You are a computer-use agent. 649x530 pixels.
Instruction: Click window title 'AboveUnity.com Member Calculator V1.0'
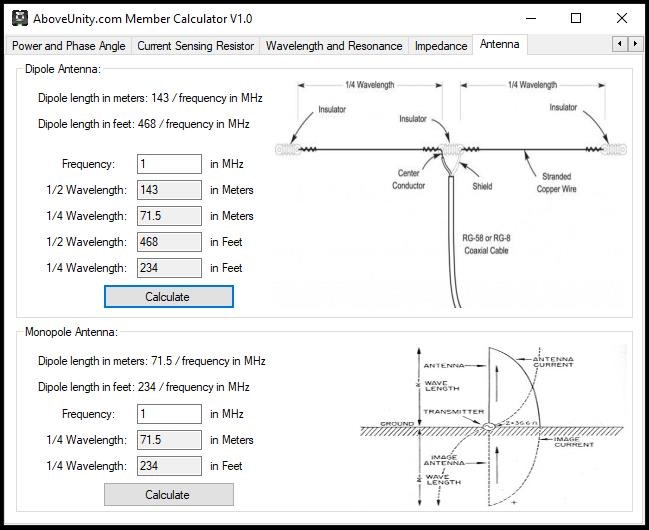(143, 19)
